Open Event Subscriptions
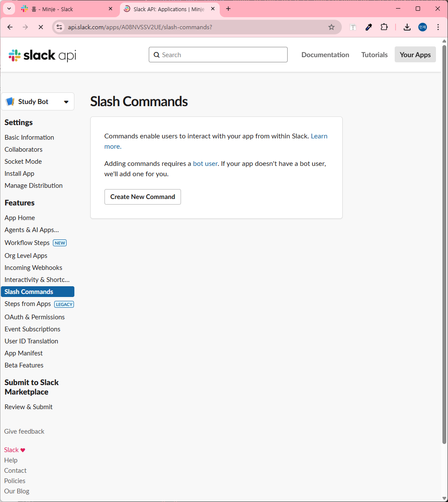Image resolution: width=448 pixels, height=502 pixels. pos(32,329)
